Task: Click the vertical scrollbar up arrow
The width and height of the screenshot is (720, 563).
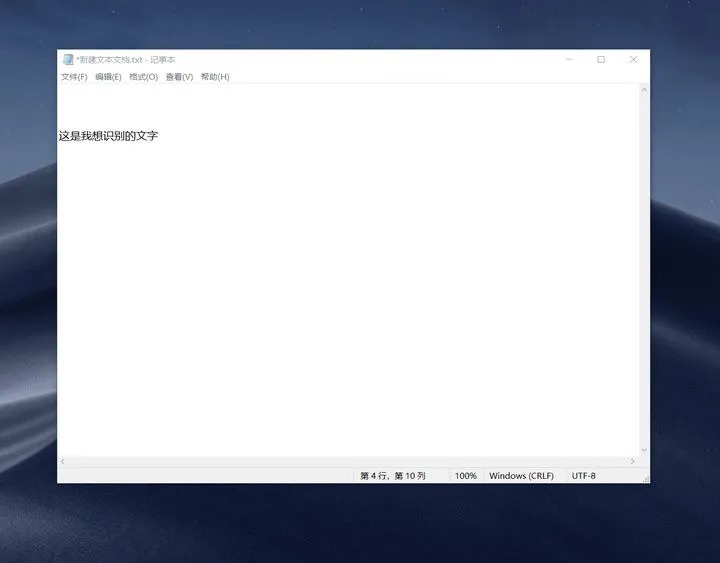Action: [x=644, y=90]
